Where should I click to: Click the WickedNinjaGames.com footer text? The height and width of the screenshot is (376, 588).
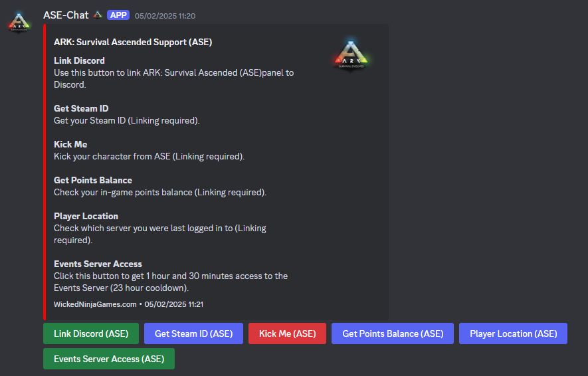(95, 304)
